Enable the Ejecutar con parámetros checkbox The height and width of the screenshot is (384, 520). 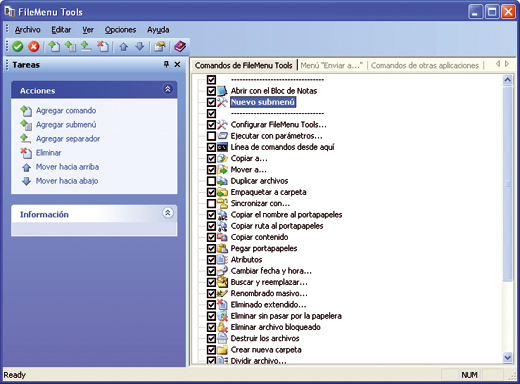point(211,136)
